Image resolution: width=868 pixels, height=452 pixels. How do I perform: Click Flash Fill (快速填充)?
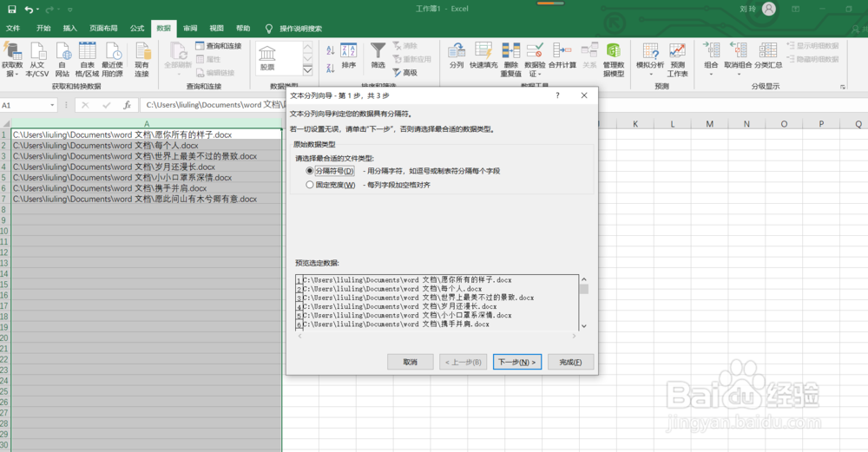tap(483, 56)
